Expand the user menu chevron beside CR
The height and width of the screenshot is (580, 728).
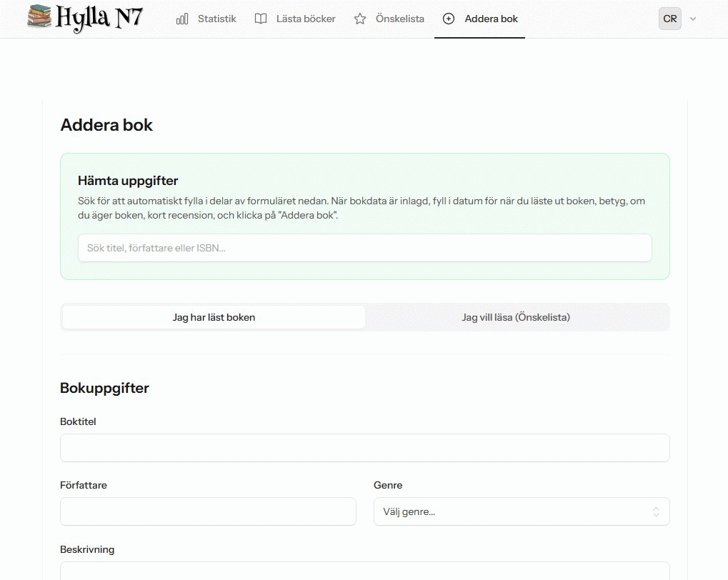pyautogui.click(x=693, y=19)
